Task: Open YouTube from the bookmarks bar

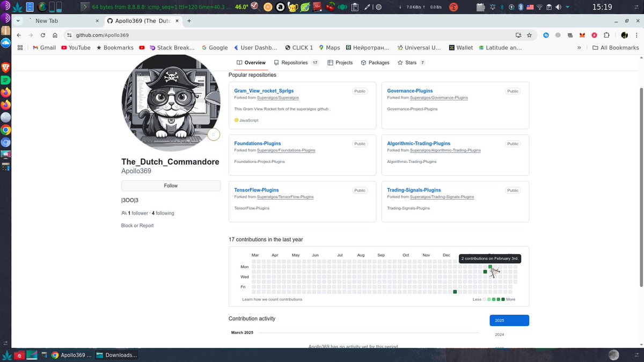Action: [x=75, y=47]
